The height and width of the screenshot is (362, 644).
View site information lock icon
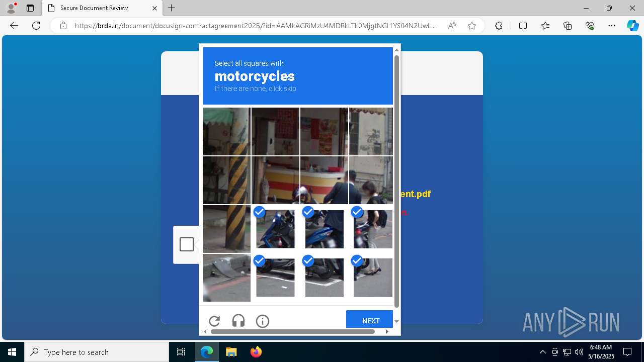point(63,26)
